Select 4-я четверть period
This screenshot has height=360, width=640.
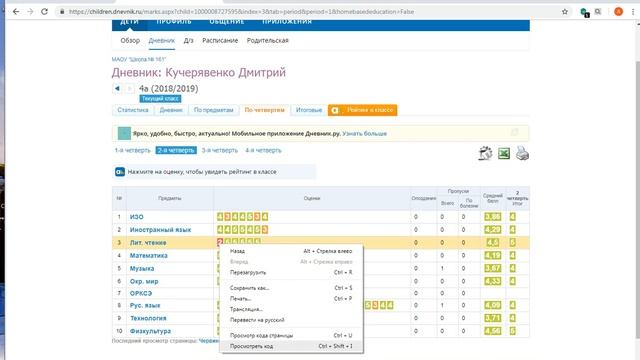coord(263,150)
